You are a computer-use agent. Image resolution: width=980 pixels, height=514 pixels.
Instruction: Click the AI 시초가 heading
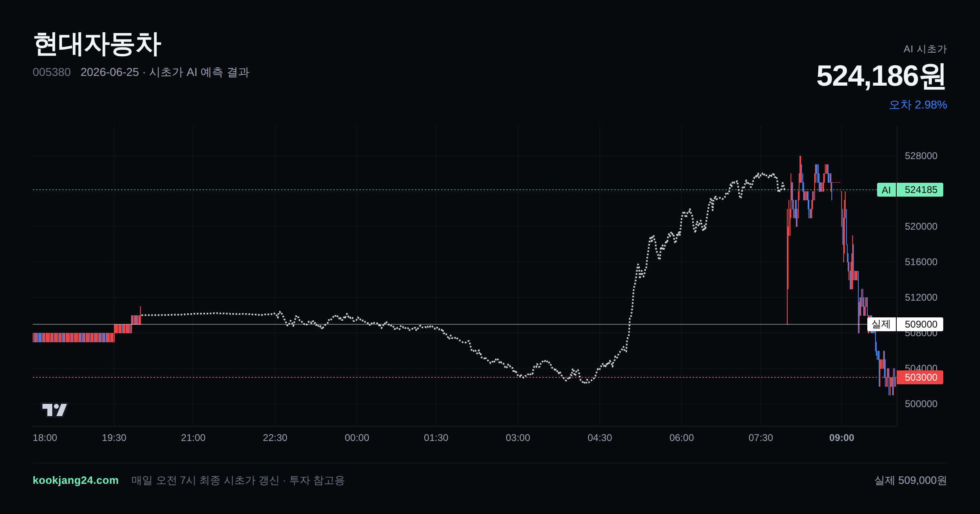(x=925, y=49)
